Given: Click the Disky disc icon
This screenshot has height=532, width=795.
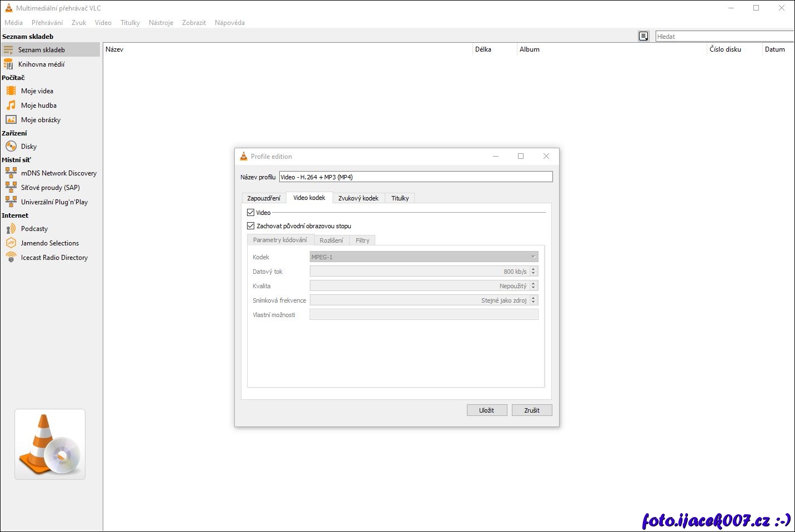Looking at the screenshot, I should [x=11, y=146].
